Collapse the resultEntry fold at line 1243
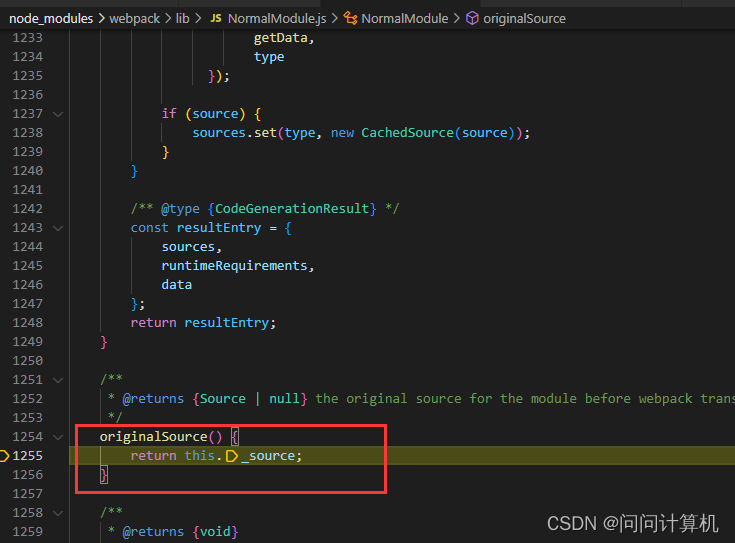 pyautogui.click(x=58, y=228)
